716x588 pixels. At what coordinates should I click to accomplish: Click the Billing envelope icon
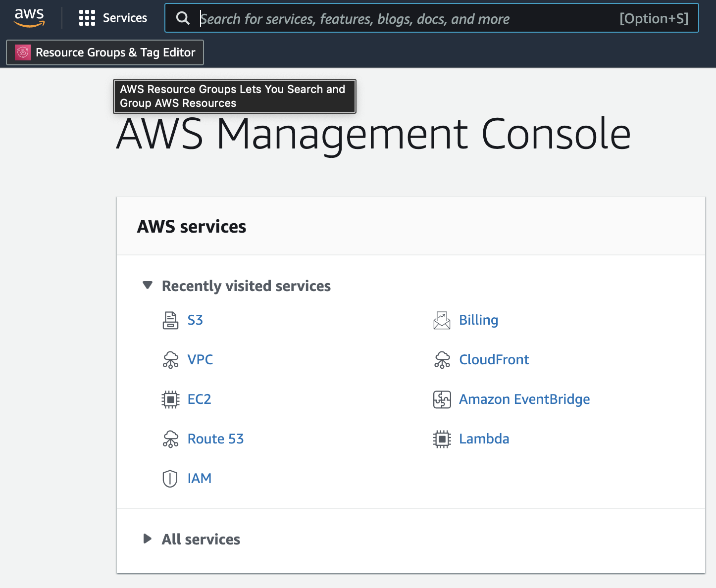pyautogui.click(x=442, y=320)
